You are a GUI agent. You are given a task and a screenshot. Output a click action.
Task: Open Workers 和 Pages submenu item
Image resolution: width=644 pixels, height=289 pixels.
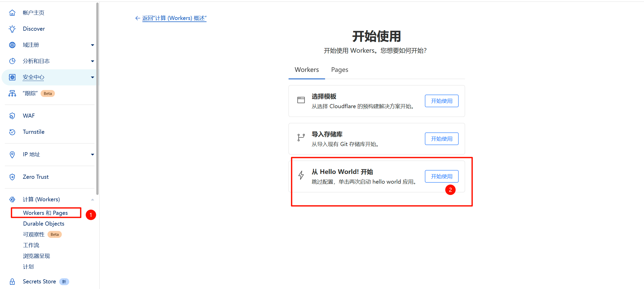[45, 213]
